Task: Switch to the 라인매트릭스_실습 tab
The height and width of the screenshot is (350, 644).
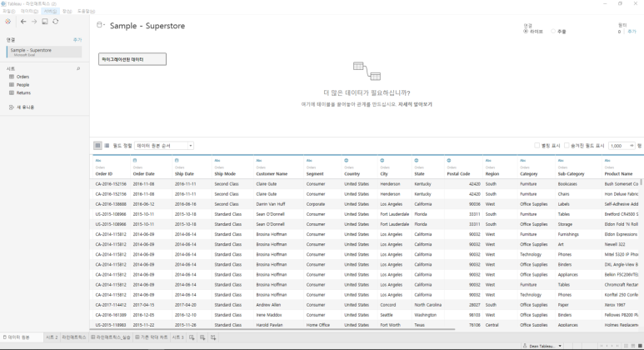Action: tap(111, 337)
